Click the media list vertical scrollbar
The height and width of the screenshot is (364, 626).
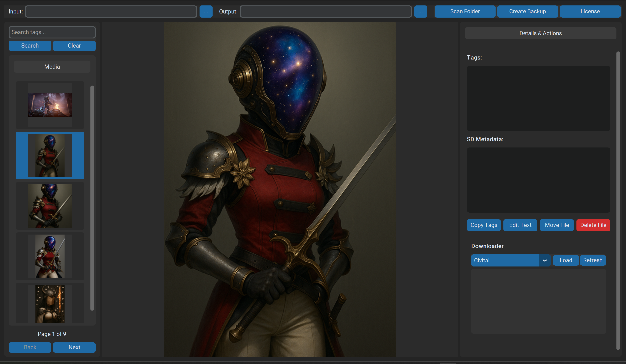(x=92, y=198)
